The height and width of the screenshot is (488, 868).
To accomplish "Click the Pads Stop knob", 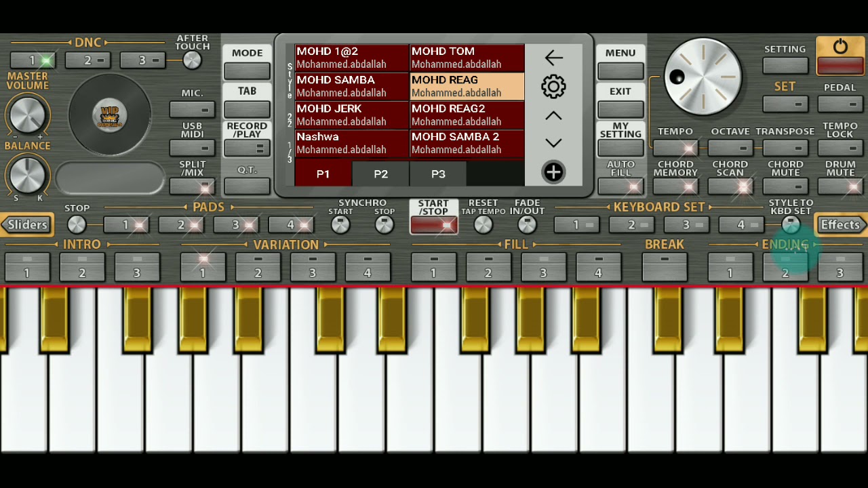I will click(77, 224).
